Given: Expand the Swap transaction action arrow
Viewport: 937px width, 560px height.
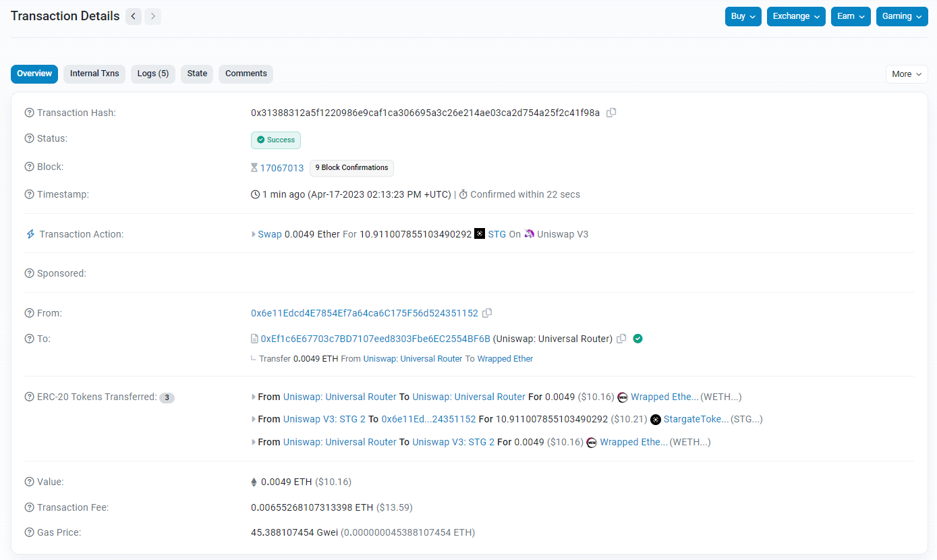Looking at the screenshot, I should click(254, 234).
